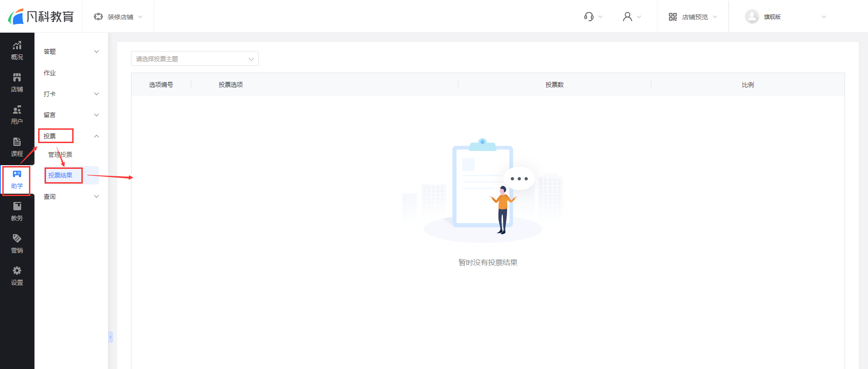Expand the 答题 menu chevron
The image size is (868, 369).
click(97, 52)
